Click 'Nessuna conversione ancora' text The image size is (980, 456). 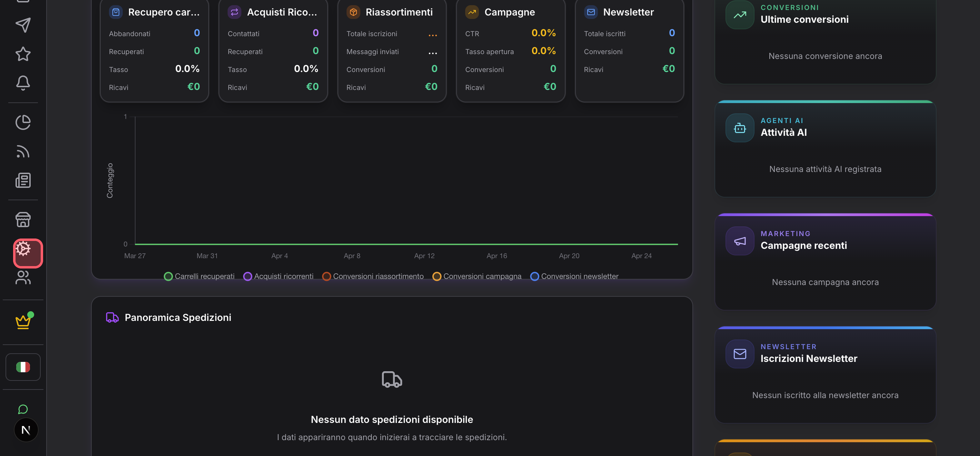[x=825, y=56]
